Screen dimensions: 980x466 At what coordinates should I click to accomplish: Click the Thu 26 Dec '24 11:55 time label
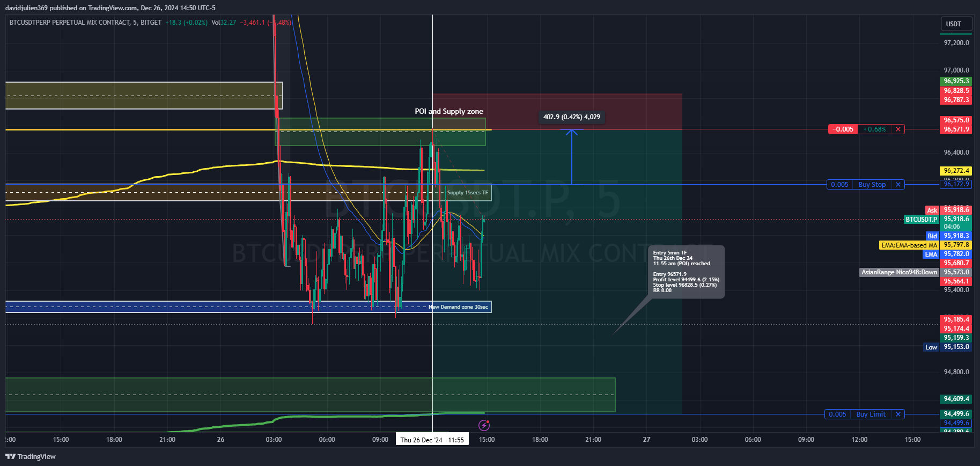coord(432,440)
